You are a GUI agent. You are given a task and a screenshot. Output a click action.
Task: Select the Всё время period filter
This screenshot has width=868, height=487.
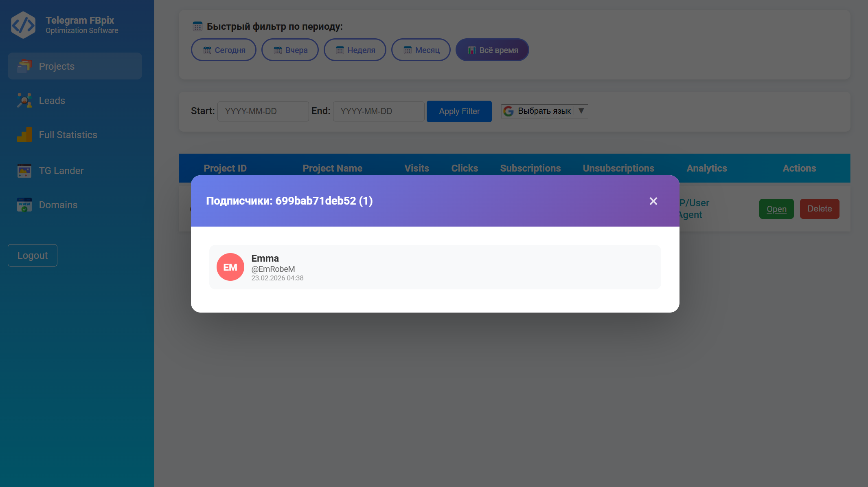492,50
